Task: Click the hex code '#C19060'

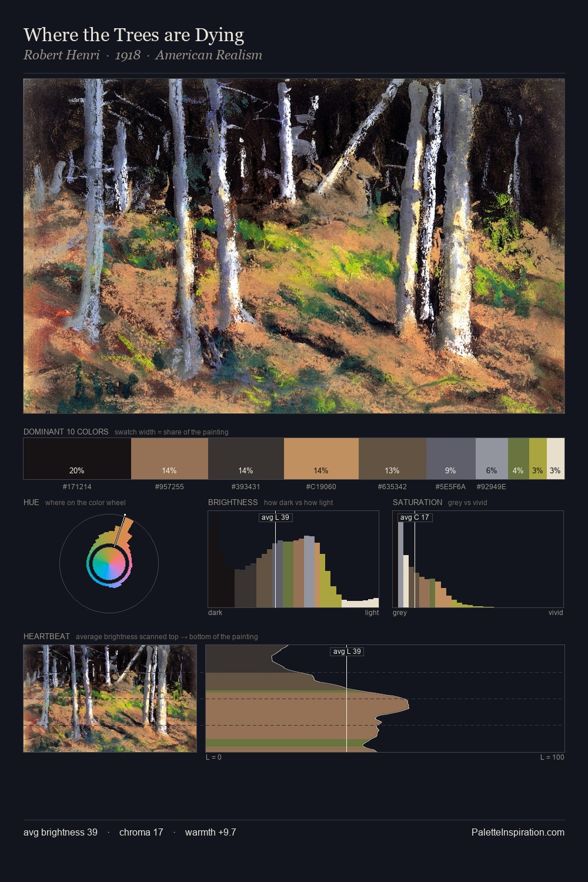Action: click(x=321, y=487)
